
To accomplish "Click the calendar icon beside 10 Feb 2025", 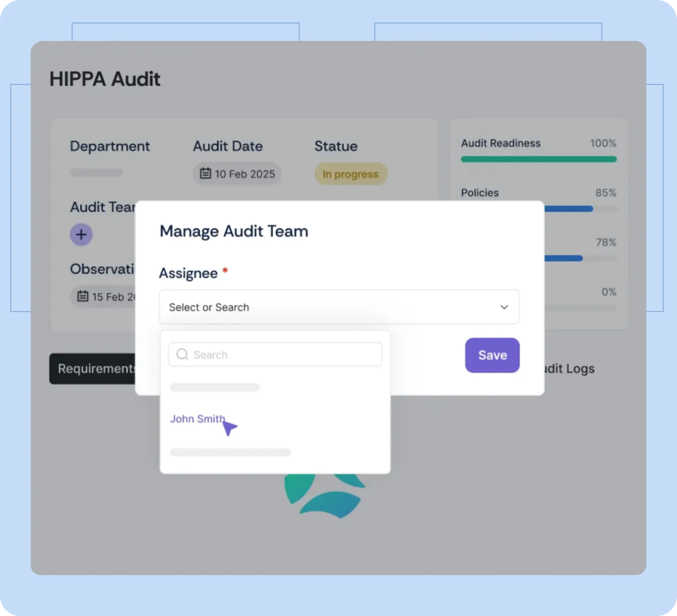I will pos(205,173).
